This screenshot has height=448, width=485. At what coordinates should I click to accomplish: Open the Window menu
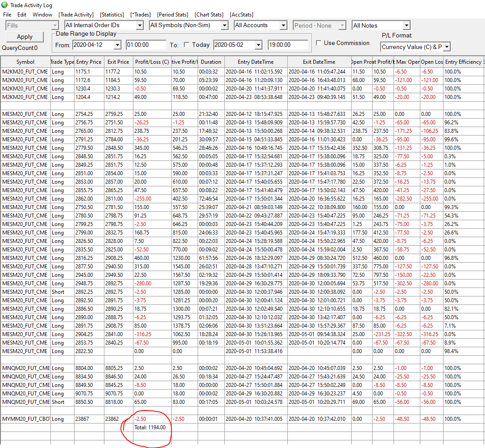(42, 15)
